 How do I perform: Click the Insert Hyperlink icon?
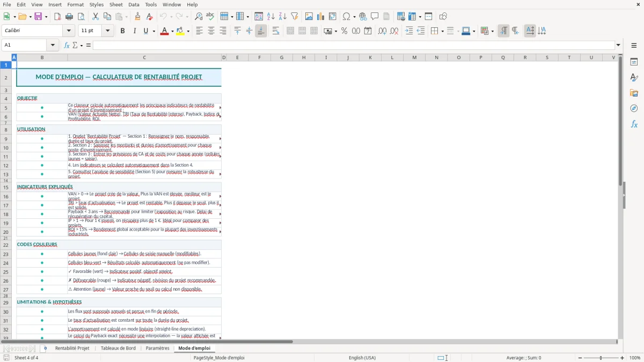pyautogui.click(x=363, y=17)
